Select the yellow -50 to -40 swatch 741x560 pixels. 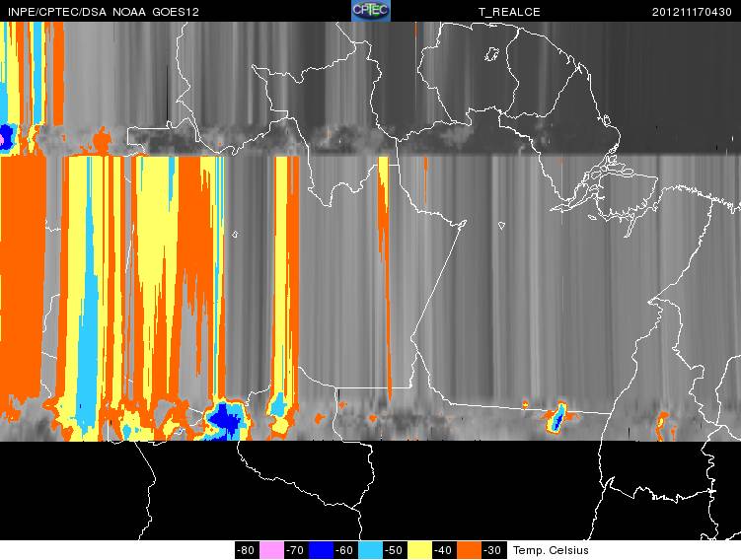[x=420, y=550]
